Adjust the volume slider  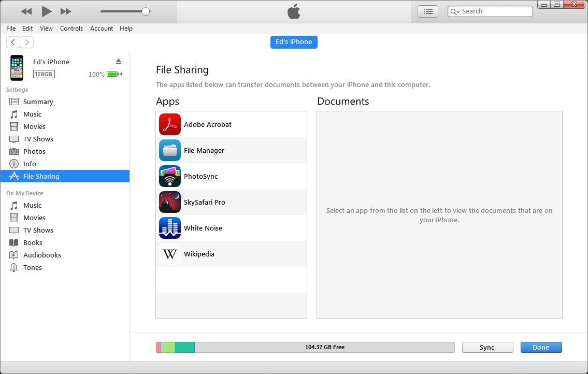(x=146, y=10)
